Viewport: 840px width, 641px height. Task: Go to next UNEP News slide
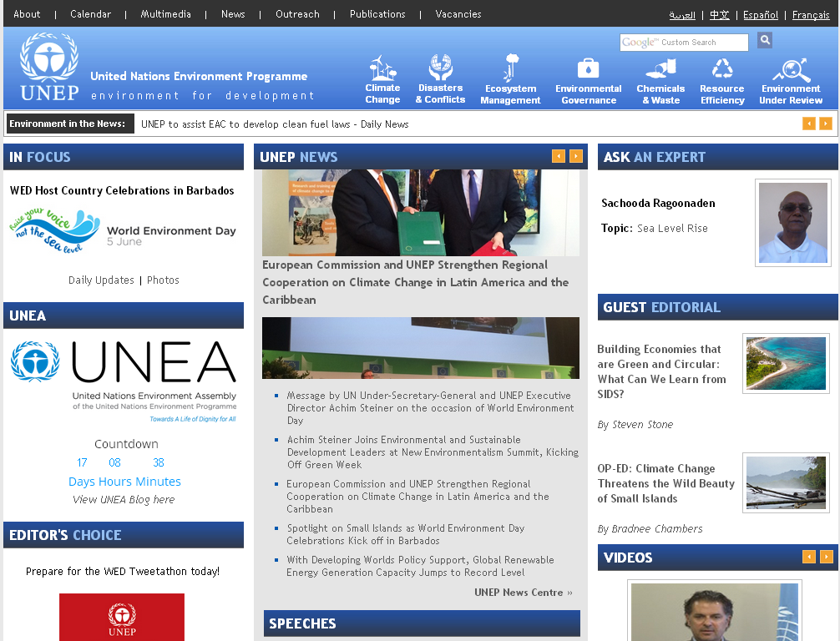click(x=576, y=156)
